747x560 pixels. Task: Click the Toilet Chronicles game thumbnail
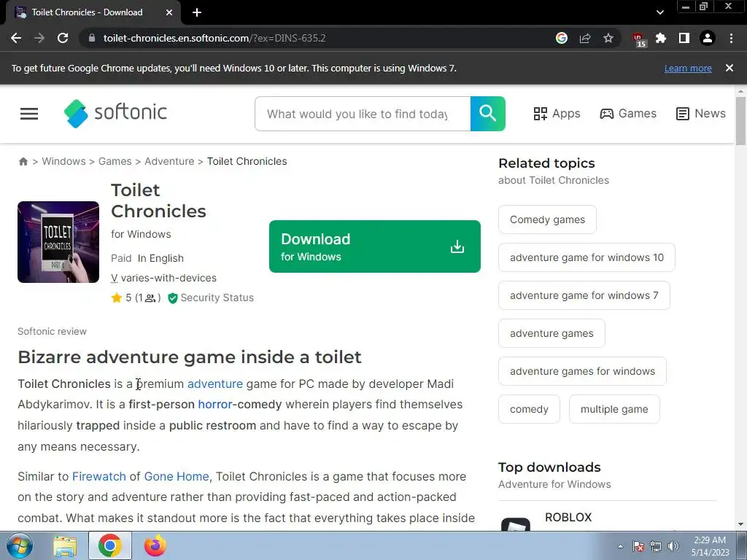pos(58,242)
